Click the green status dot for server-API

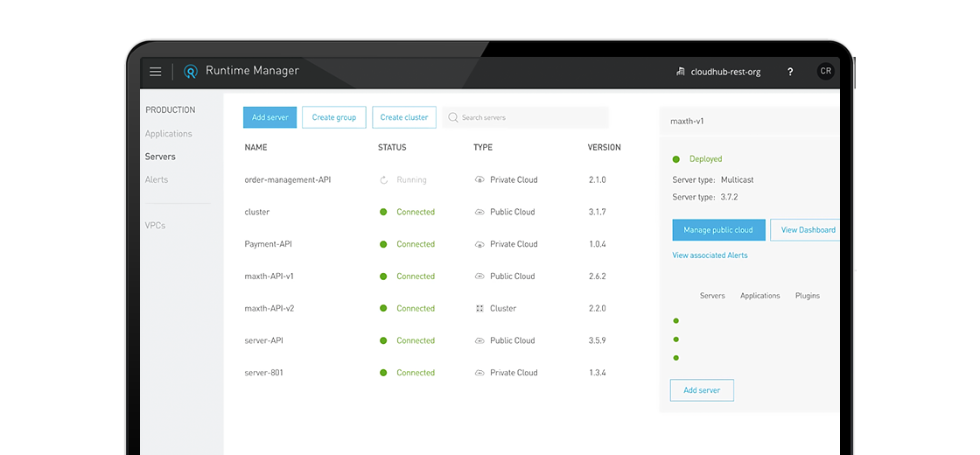(383, 340)
